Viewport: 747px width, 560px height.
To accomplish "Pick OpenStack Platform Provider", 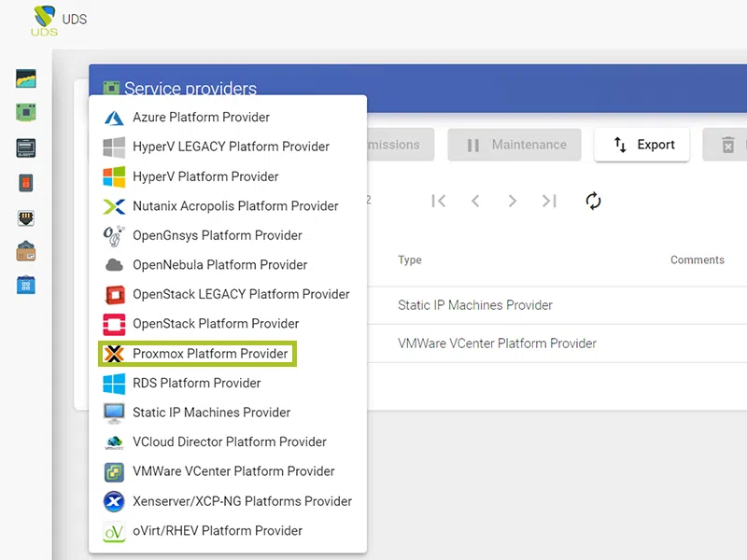I will [x=228, y=324].
